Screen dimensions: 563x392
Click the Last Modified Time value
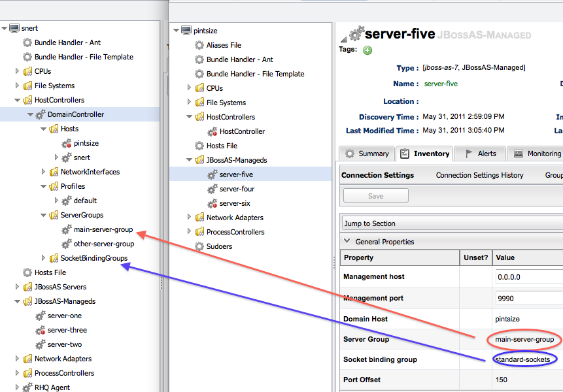coord(464,130)
